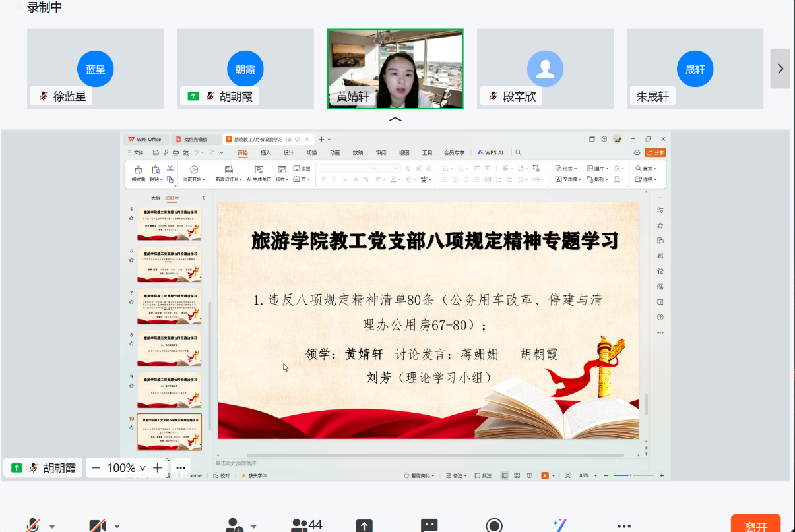Show next participants with right arrow
This screenshot has height=532, width=795.
click(780, 68)
